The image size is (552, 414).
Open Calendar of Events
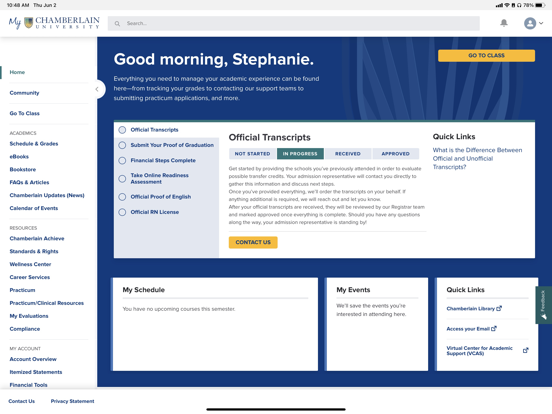click(x=34, y=208)
